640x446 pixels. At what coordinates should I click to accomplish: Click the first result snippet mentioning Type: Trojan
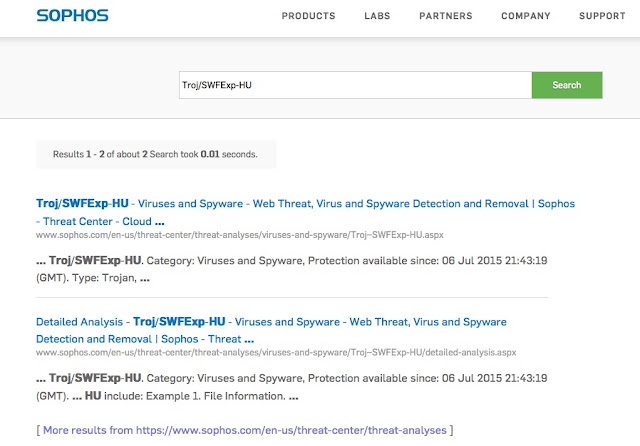[x=291, y=269]
